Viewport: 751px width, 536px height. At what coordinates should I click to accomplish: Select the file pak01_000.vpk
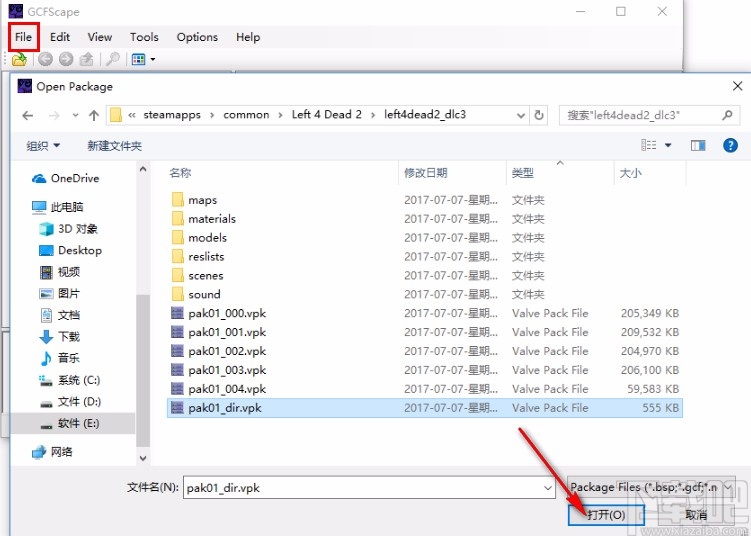[425, 313]
